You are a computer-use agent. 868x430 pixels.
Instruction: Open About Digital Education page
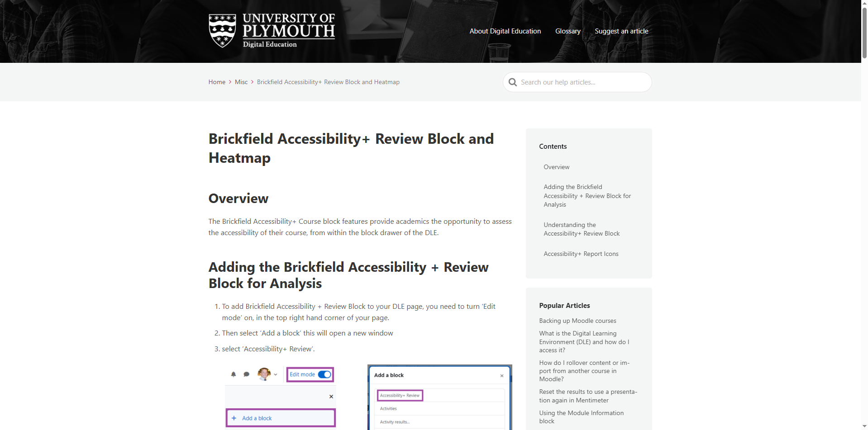(505, 31)
